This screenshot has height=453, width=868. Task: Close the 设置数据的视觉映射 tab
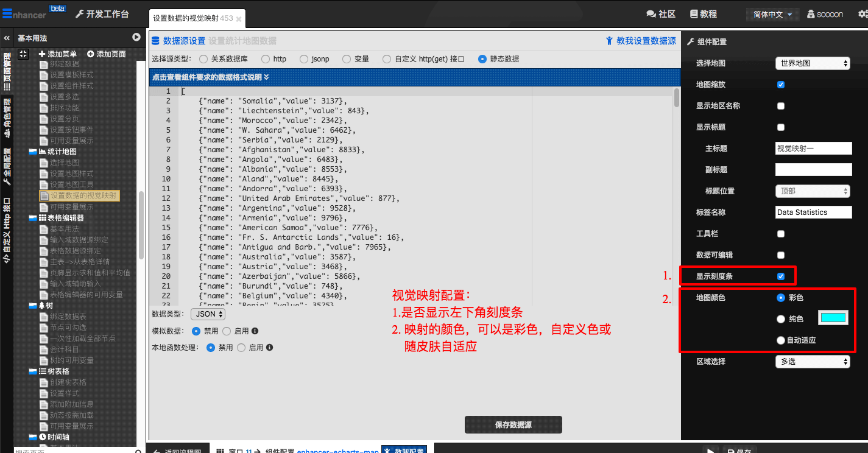[x=239, y=19]
